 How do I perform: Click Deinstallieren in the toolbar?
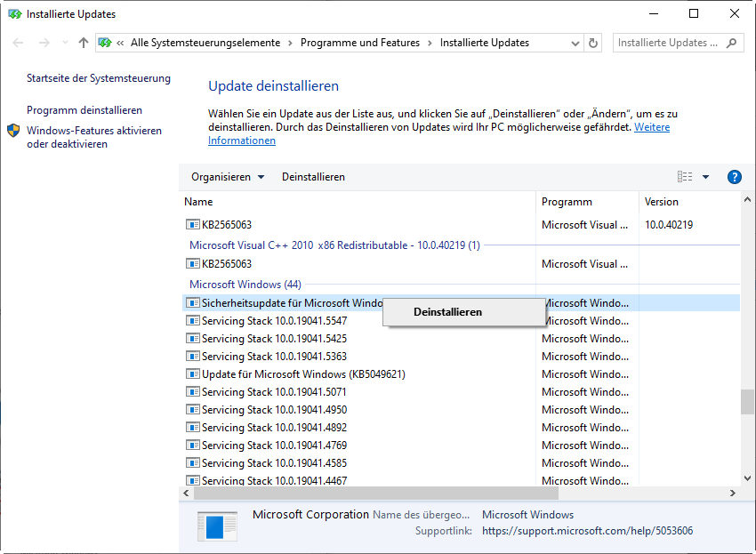click(x=313, y=177)
